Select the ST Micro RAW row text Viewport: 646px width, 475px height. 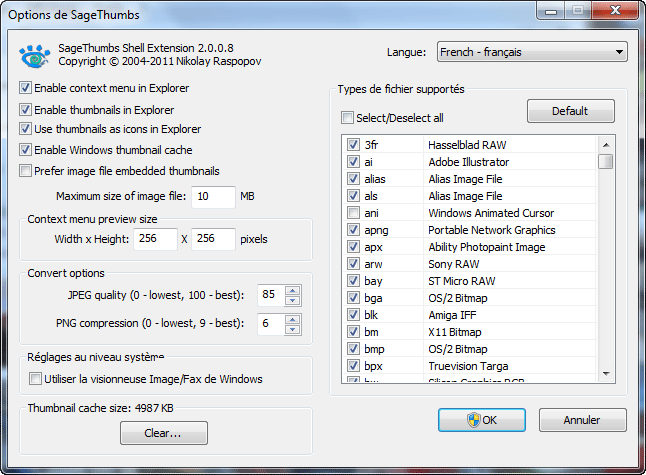(x=461, y=281)
